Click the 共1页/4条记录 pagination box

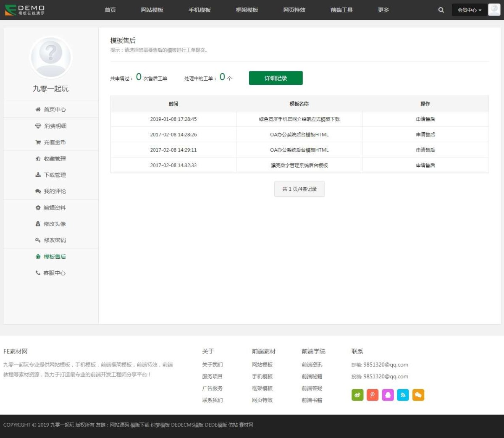(x=299, y=189)
